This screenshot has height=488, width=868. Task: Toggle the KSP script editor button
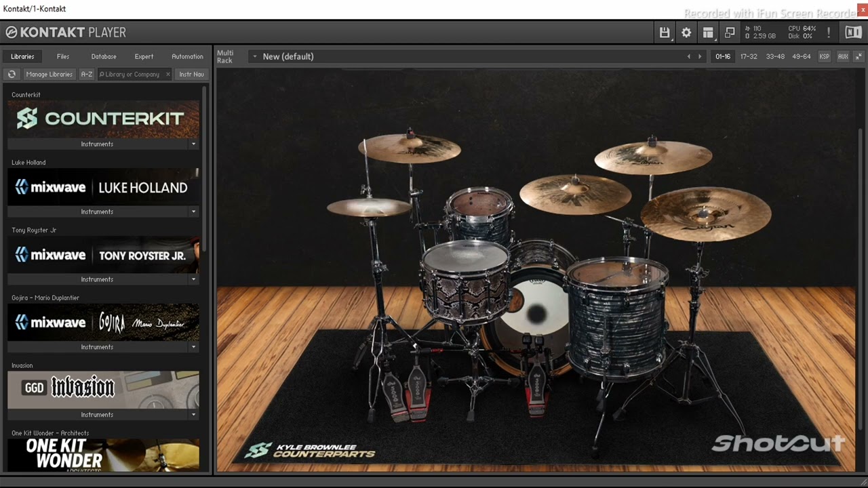(825, 56)
